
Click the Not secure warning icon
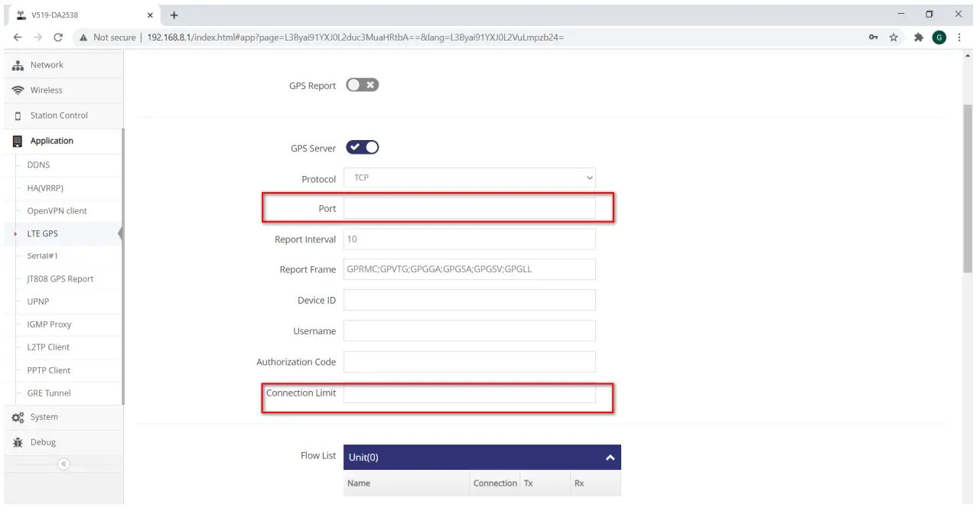tap(83, 37)
